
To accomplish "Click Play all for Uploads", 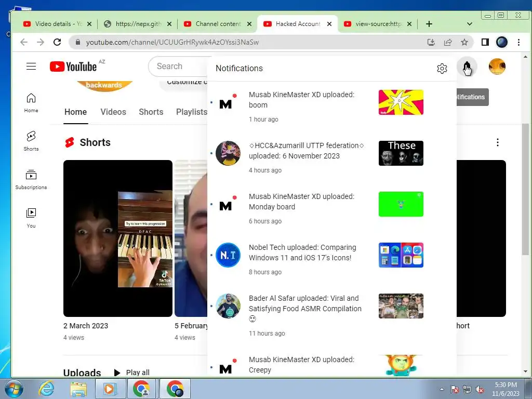I will [131, 372].
